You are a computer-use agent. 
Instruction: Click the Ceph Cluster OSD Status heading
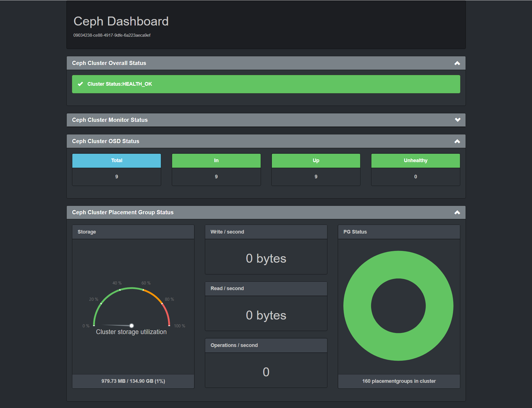tap(105, 141)
